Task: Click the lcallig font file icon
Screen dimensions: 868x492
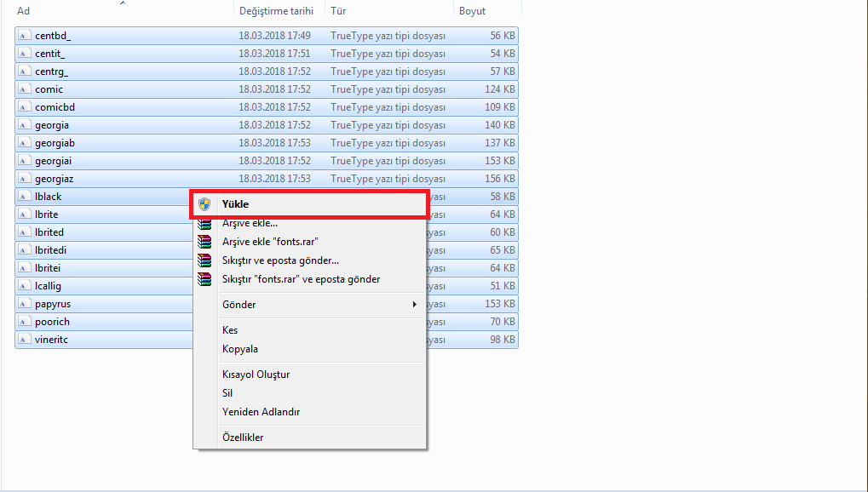Action: [x=25, y=285]
